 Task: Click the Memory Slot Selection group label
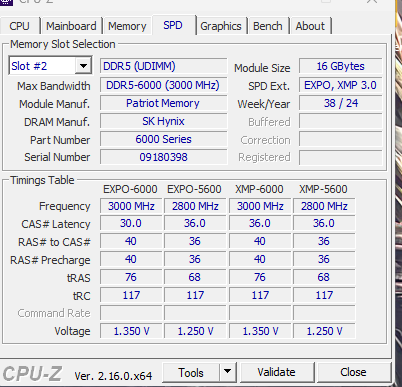tap(63, 44)
